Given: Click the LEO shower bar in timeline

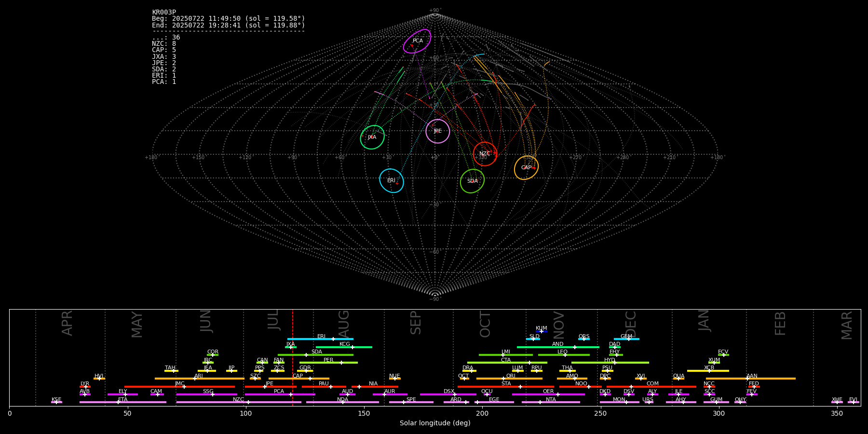Looking at the screenshot, I should coord(564,355).
